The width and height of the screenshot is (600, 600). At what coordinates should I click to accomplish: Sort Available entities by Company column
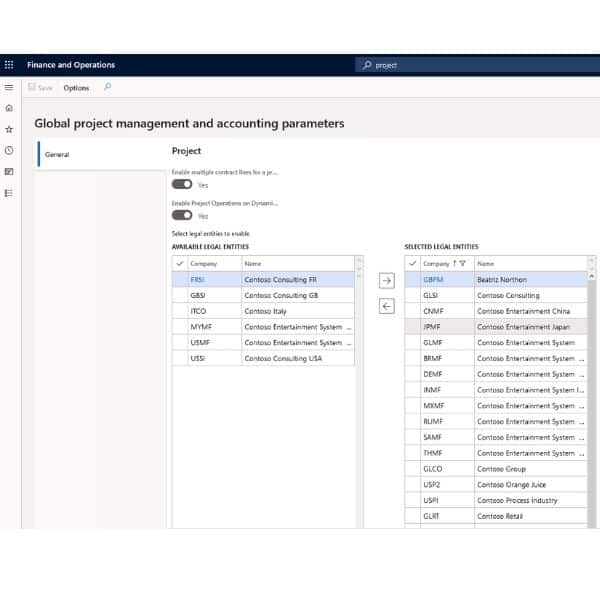(x=204, y=264)
